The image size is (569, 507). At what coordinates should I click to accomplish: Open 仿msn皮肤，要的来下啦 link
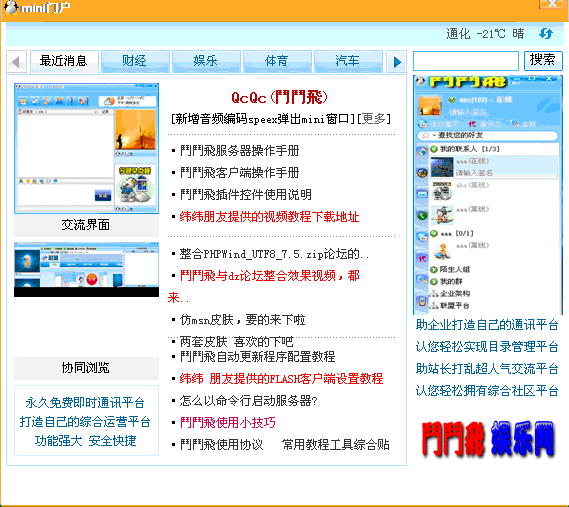click(242, 320)
